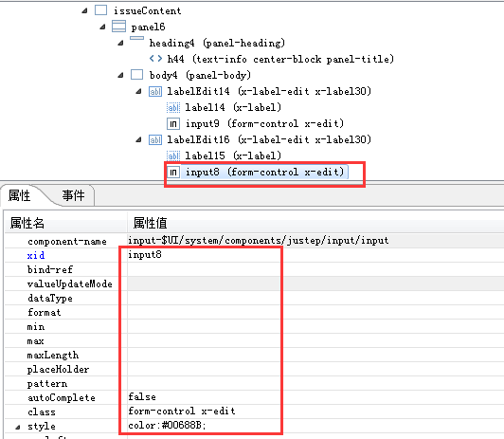Select label14 (x-label) node
The image size is (504, 439).
[233, 107]
